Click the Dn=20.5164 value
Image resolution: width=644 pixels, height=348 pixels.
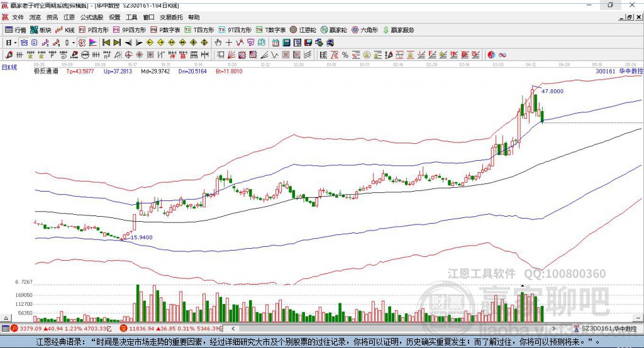(192, 71)
